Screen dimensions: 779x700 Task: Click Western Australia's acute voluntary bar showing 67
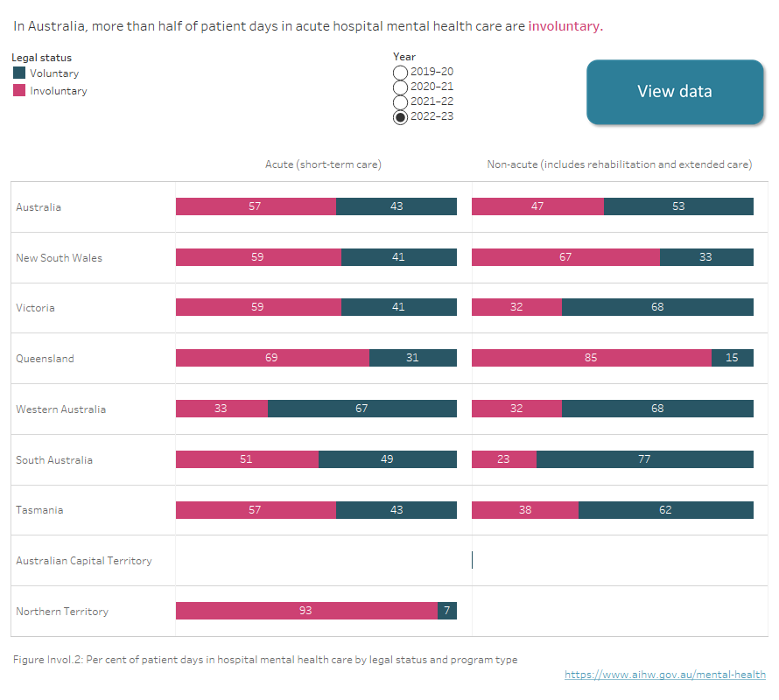[x=362, y=409]
